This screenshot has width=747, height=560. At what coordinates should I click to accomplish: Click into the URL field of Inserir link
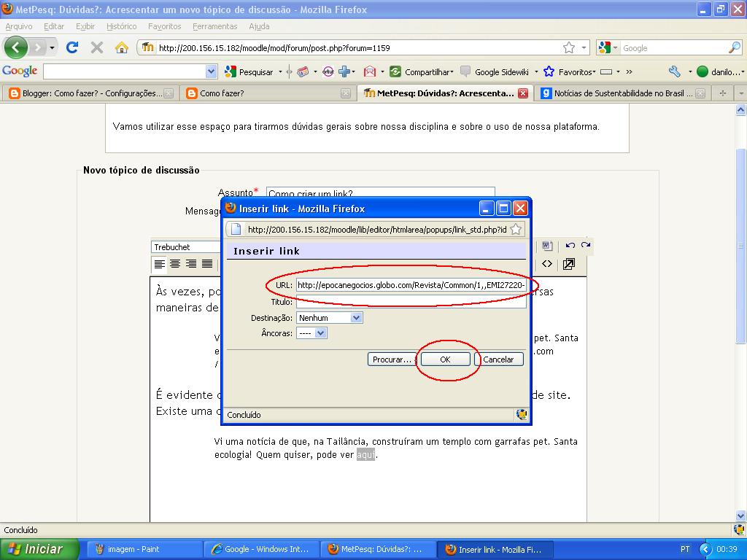pos(411,285)
